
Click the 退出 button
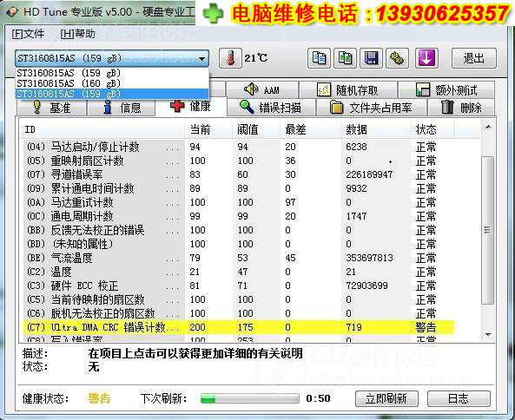click(473, 58)
